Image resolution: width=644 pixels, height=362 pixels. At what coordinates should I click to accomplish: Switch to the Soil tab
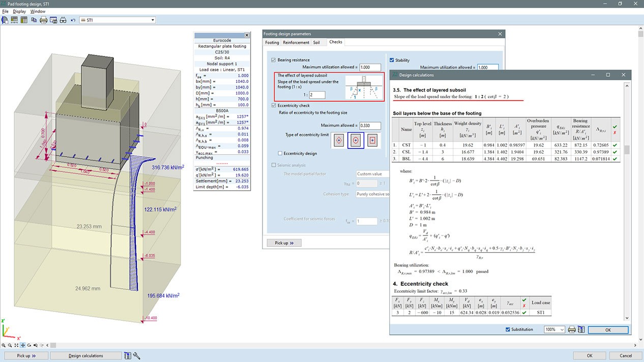pos(316,43)
